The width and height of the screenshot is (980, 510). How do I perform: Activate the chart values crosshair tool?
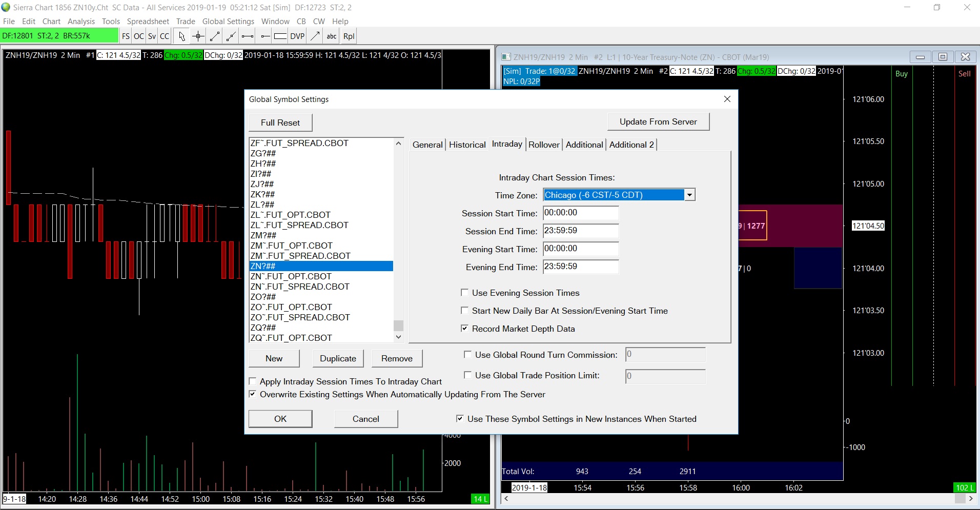198,36
